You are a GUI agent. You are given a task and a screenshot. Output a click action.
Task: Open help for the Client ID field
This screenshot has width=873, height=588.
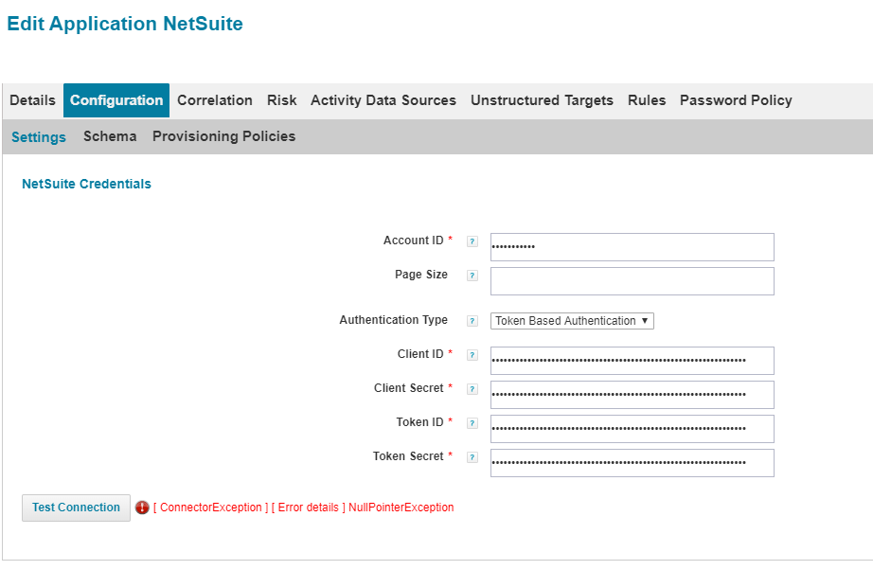[472, 355]
